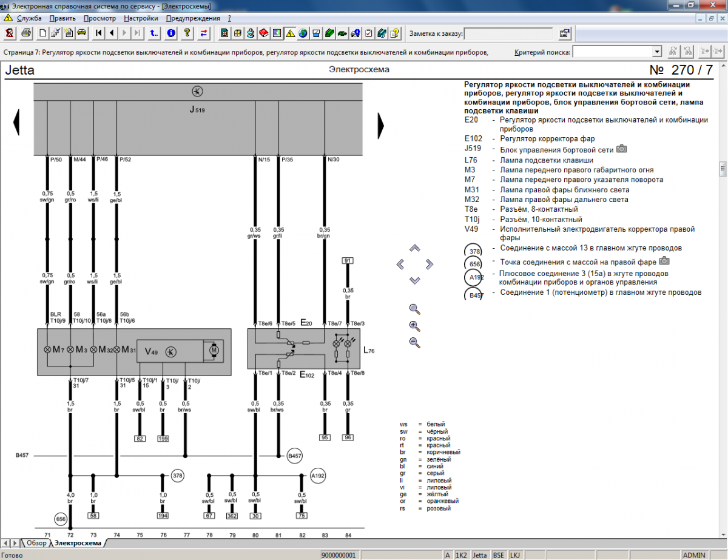
Task: Follow the wire reference box 95
Action: pos(325,437)
